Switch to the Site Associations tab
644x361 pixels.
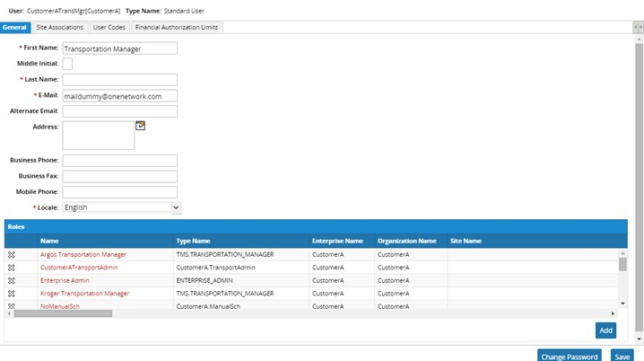pos(60,28)
